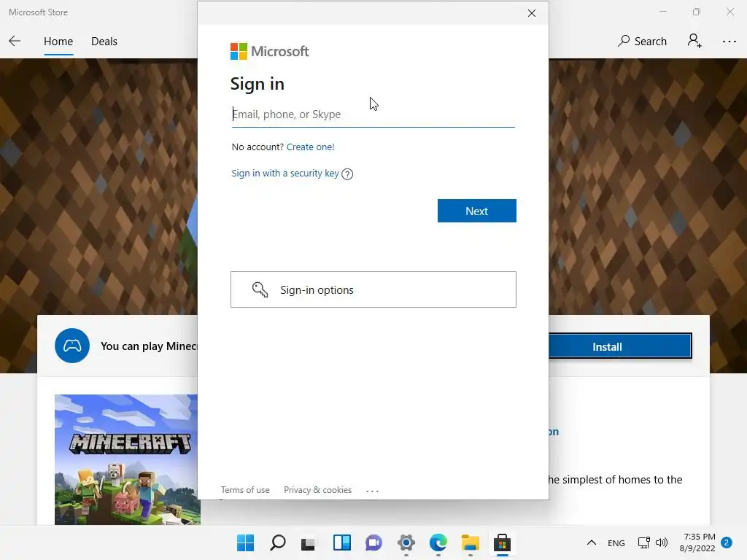Screen dimensions: 747x560
Task: Open Task View on the taskbar
Action: [x=309, y=543]
